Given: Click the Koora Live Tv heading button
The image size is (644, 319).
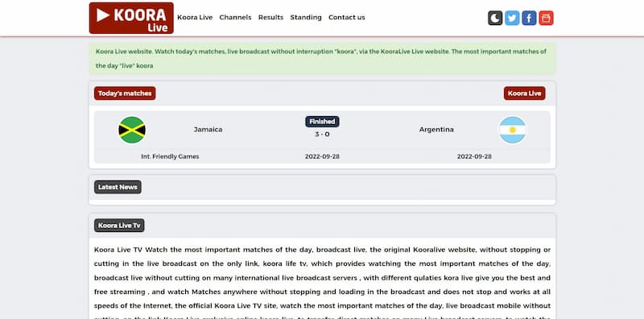Looking at the screenshot, I should click(119, 226).
